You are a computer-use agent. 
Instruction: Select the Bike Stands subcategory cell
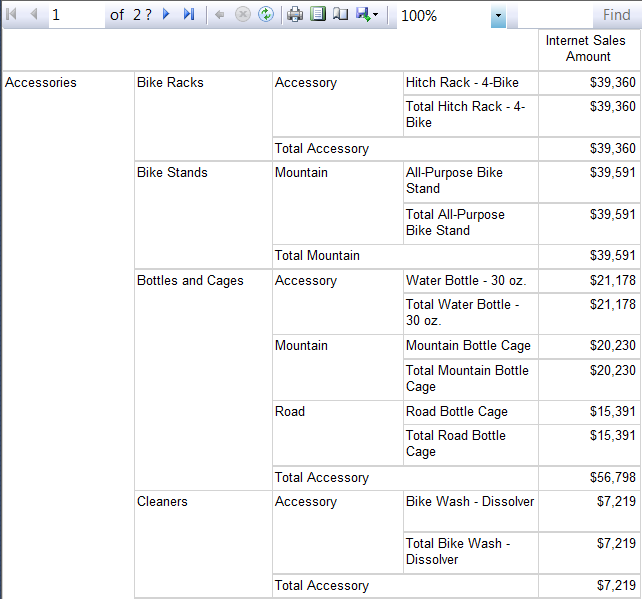pyautogui.click(x=203, y=215)
